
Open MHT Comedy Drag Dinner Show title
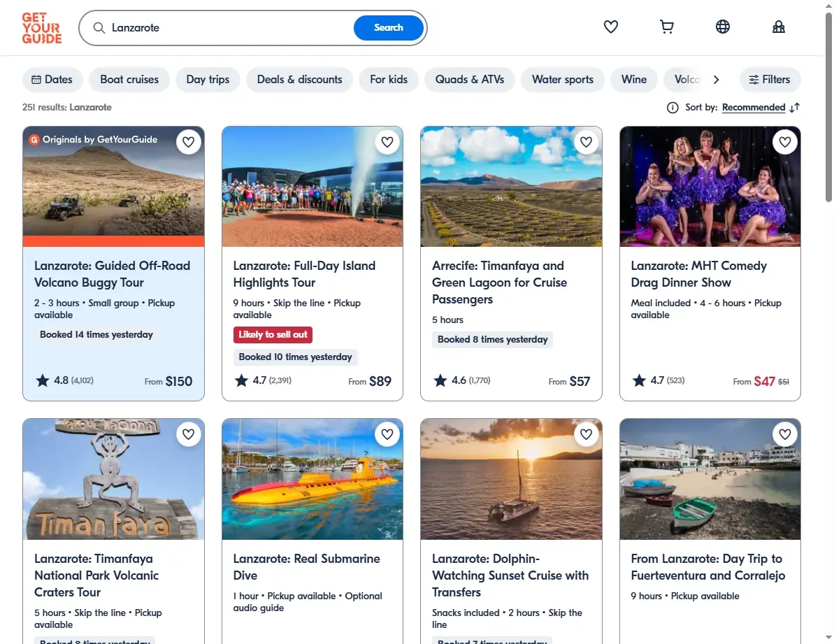[x=699, y=274]
